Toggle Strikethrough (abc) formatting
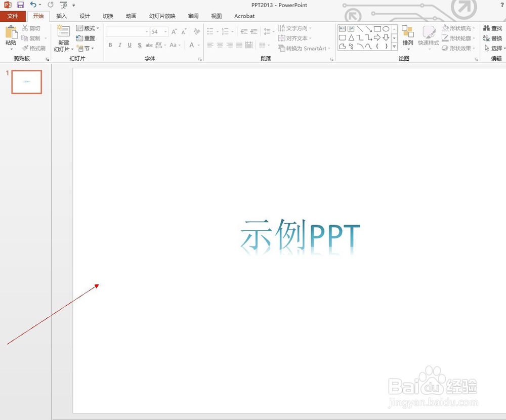The image size is (506, 420). coord(149,45)
